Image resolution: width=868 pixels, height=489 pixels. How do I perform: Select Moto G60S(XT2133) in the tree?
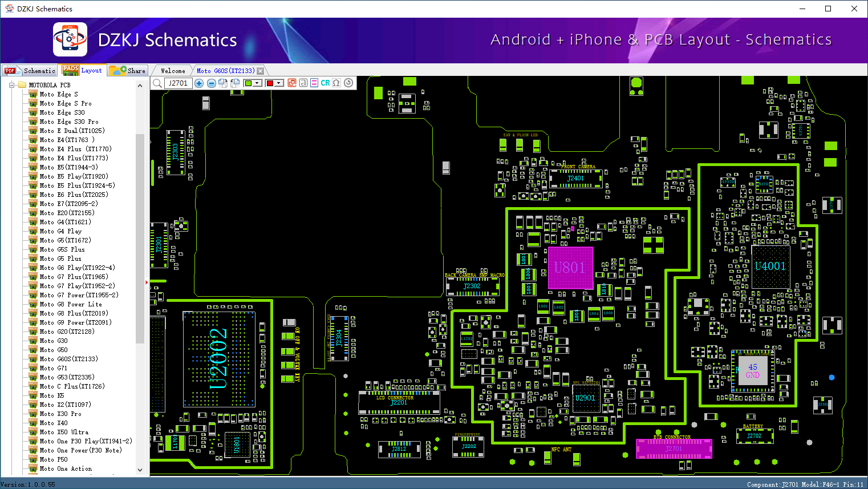click(68, 359)
